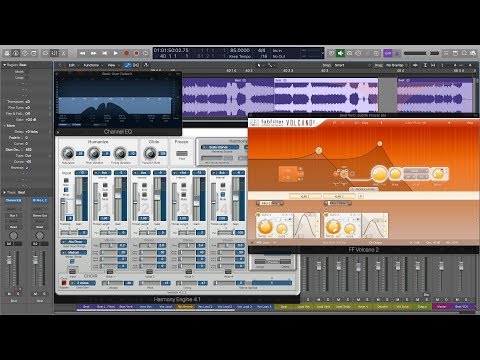Enable the region Mute checkbox
The height and width of the screenshot is (360, 480).
tap(26, 72)
